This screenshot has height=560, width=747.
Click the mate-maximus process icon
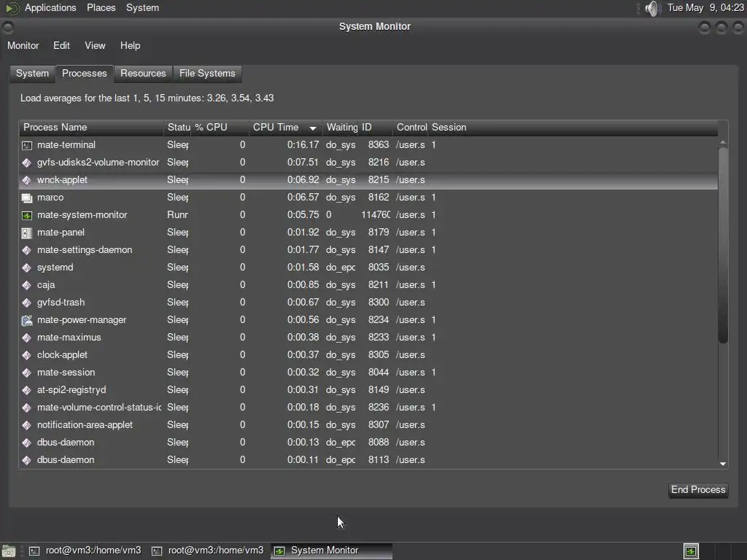point(27,338)
